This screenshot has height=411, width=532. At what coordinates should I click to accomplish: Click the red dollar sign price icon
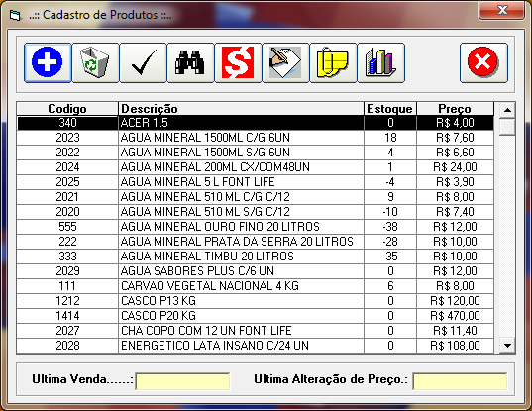[238, 62]
